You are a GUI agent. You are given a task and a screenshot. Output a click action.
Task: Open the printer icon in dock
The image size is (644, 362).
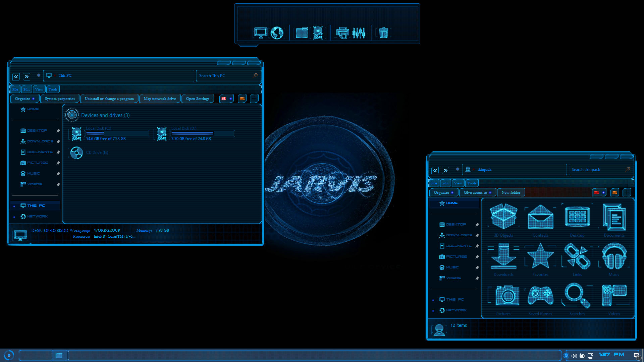click(x=342, y=33)
